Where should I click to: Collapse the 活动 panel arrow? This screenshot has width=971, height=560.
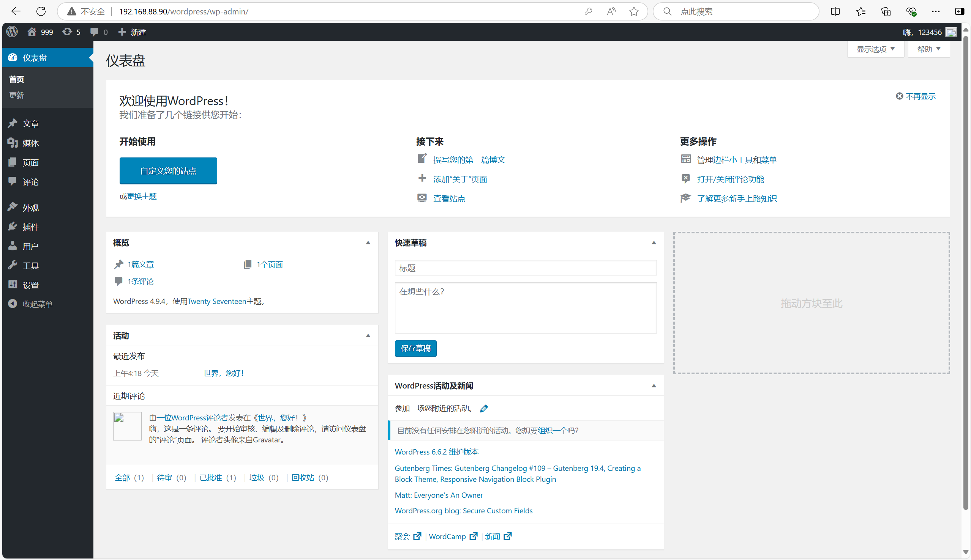[x=368, y=336]
